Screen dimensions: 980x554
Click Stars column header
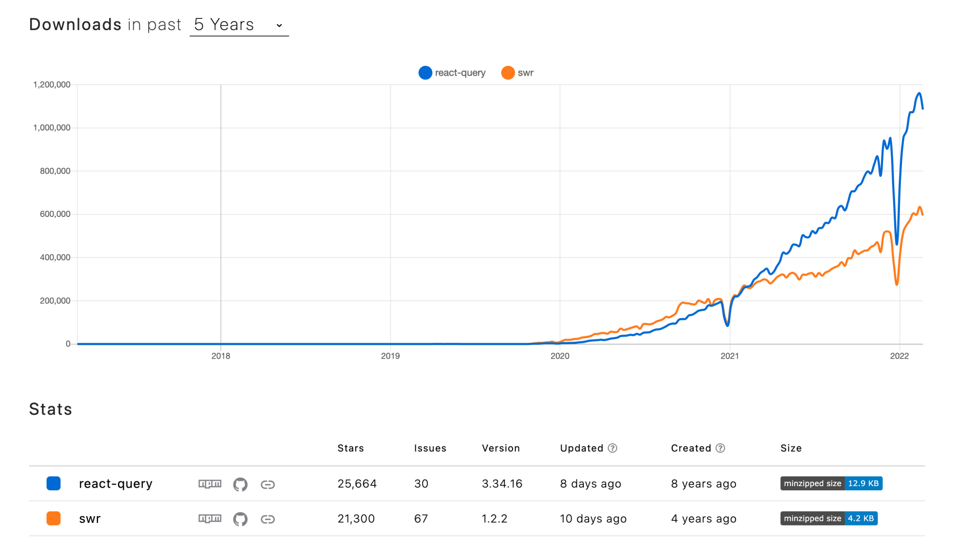[350, 448]
